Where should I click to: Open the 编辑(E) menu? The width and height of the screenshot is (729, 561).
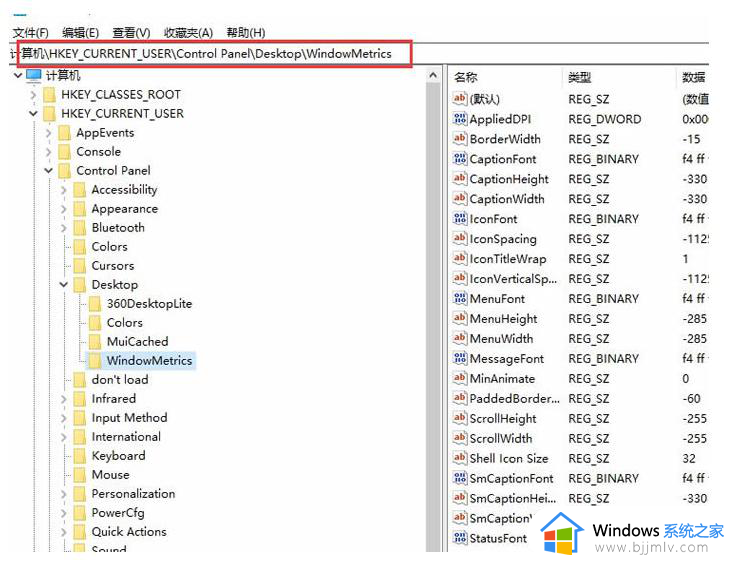click(x=80, y=33)
